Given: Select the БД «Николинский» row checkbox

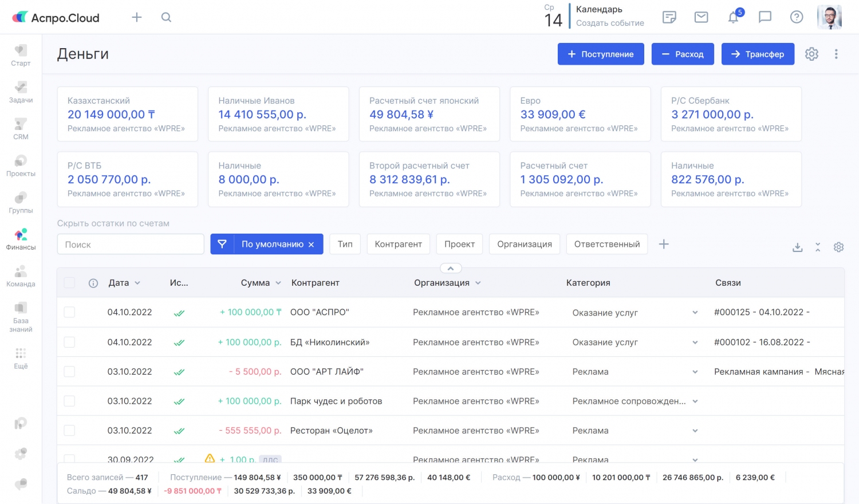Looking at the screenshot, I should coord(69,342).
